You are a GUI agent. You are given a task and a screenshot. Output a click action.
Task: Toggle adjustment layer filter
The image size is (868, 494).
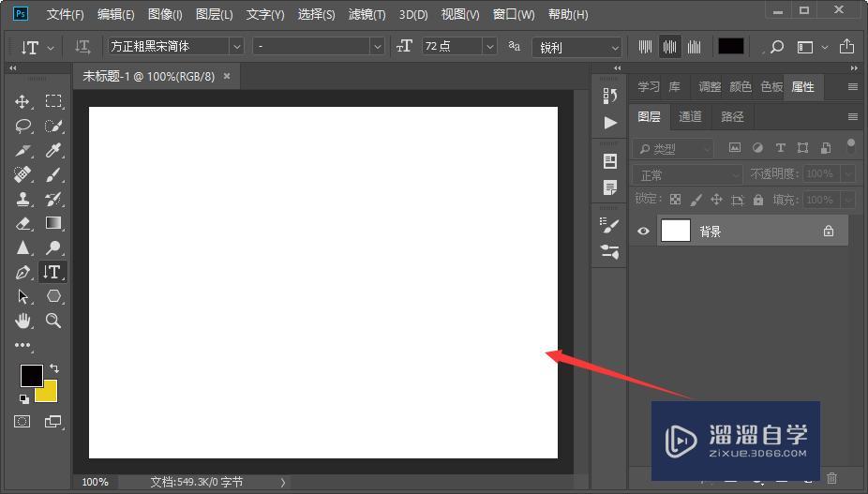point(757,147)
